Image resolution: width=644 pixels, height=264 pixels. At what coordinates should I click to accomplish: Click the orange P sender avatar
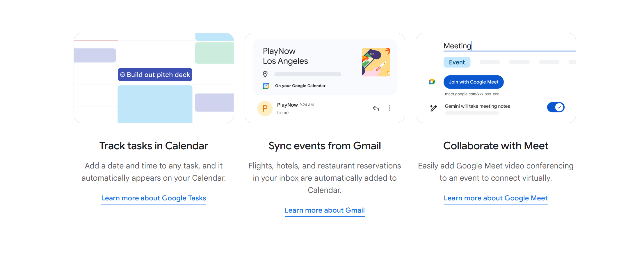(265, 109)
